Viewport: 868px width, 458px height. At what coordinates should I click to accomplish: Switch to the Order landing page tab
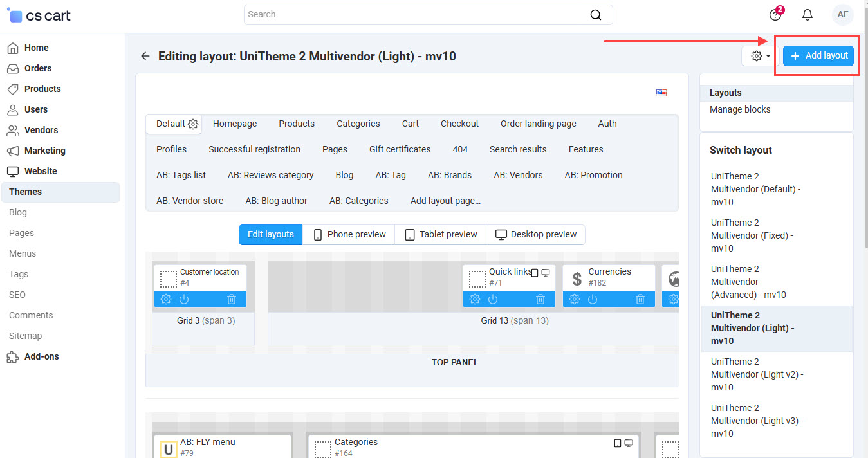click(x=539, y=124)
